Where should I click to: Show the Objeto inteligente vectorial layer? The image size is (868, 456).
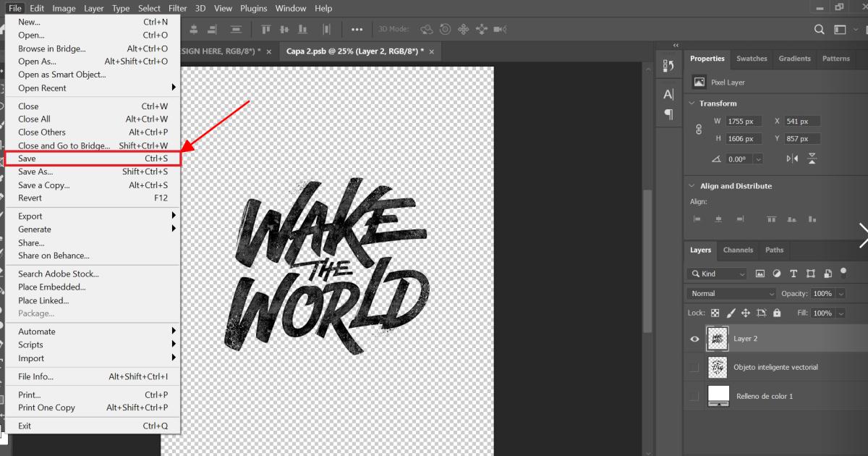(x=694, y=368)
